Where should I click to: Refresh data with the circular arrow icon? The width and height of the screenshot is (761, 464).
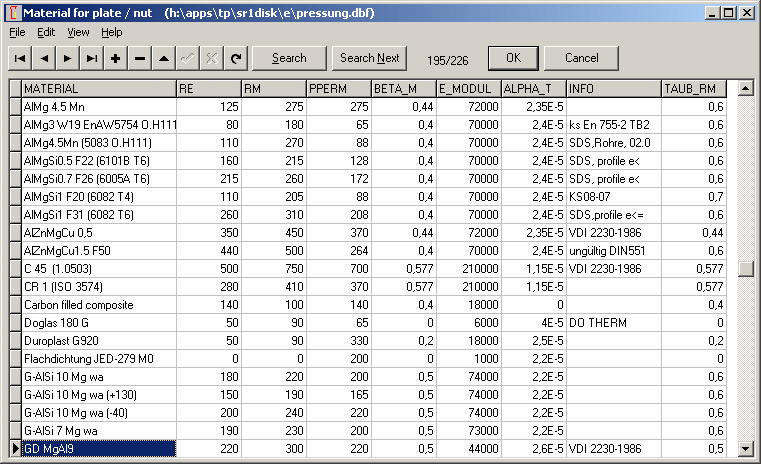tap(236, 58)
